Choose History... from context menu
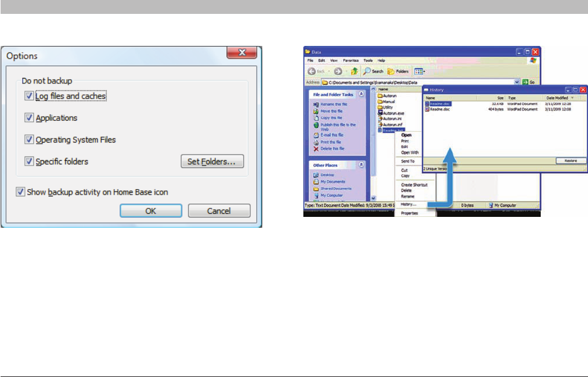This screenshot has height=377, width=588. point(409,204)
